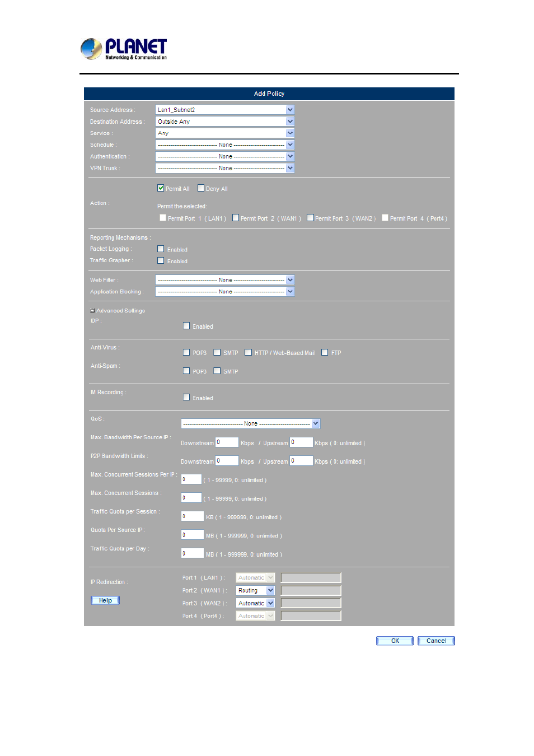Focus P2P Bandwidth Upstream field
Image resolution: width=534 pixels, height=756 pixels.
(x=301, y=461)
